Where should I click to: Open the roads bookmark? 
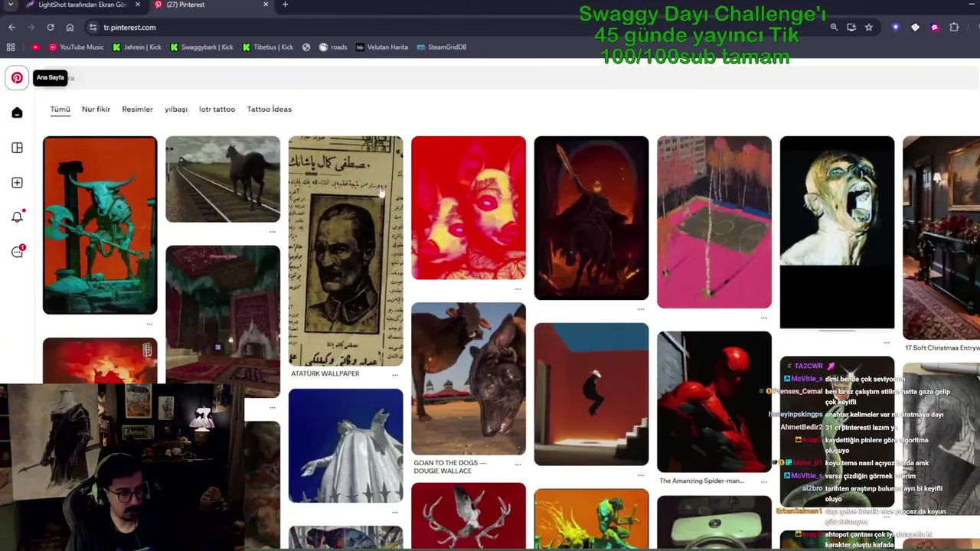point(333,47)
